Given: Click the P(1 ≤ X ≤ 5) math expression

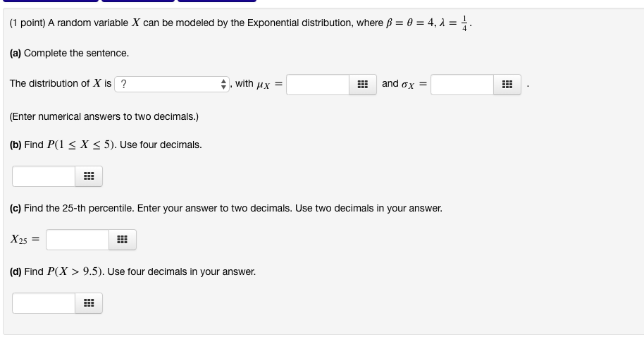Looking at the screenshot, I should click(x=82, y=145).
